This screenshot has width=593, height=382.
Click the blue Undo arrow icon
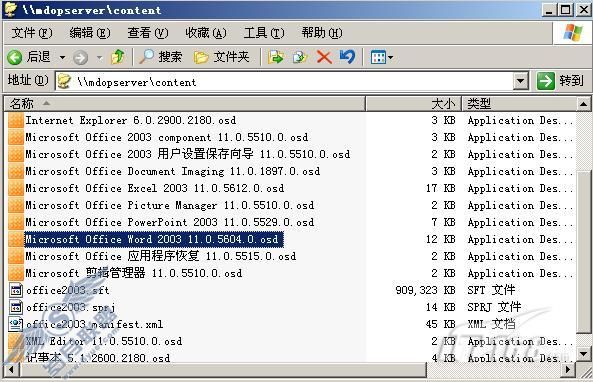(348, 57)
